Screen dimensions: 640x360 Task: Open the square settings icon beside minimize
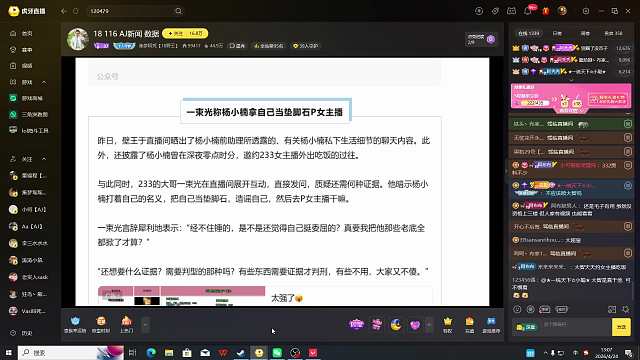click(x=586, y=11)
